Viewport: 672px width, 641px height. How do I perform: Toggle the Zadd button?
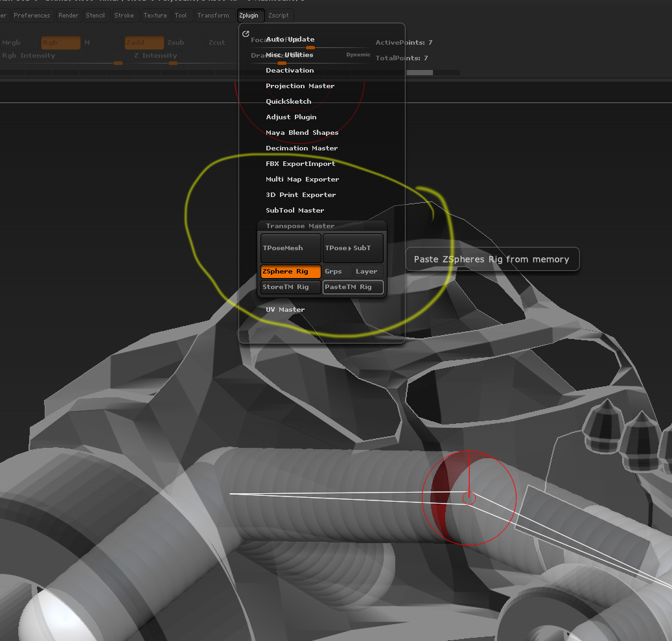(x=144, y=42)
